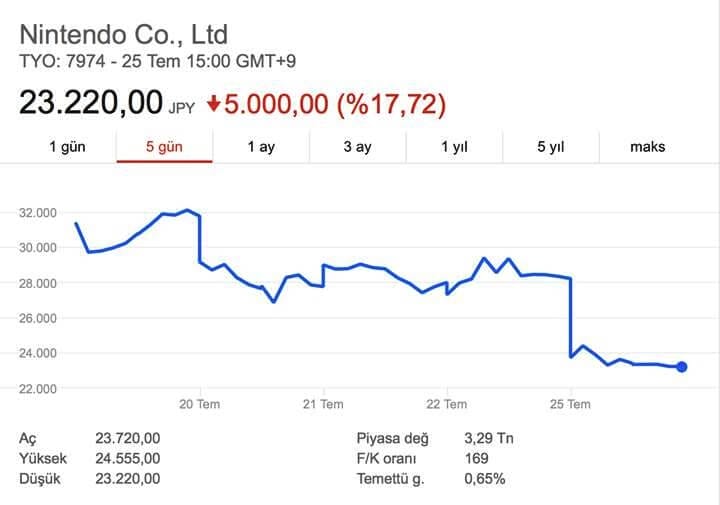Open the 1 ay chart range
Screen dimensions: 720x505
[261, 146]
